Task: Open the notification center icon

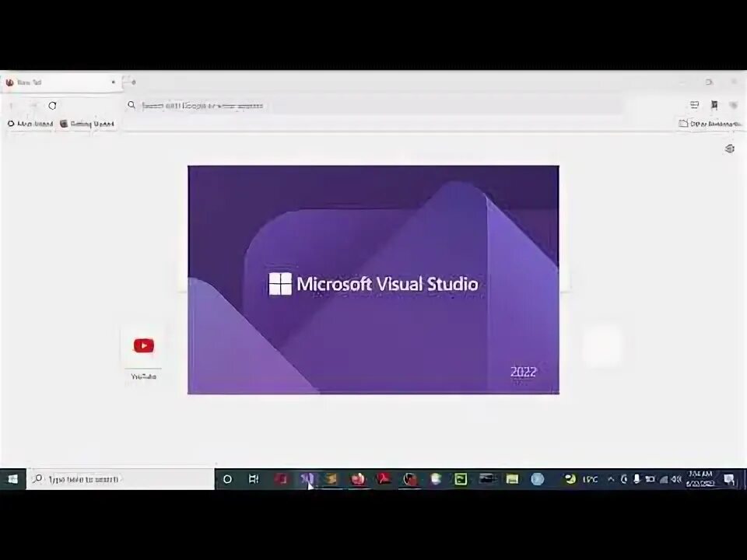Action: point(729,480)
